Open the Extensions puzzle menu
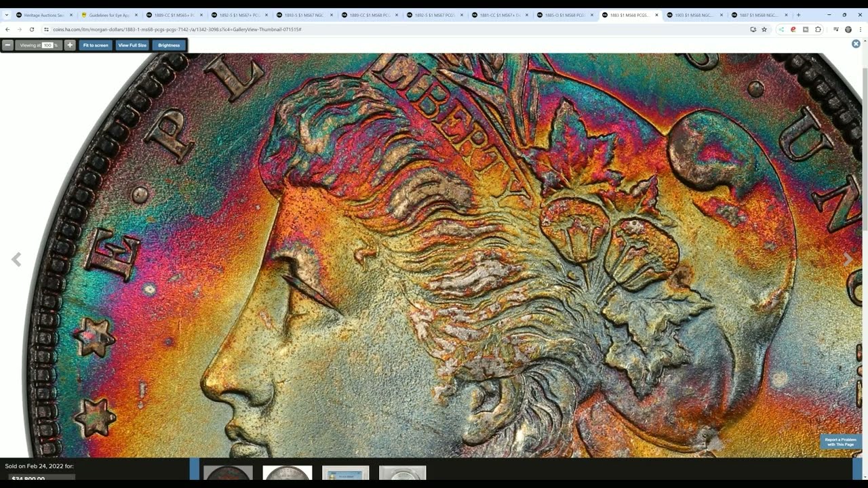 818,30
